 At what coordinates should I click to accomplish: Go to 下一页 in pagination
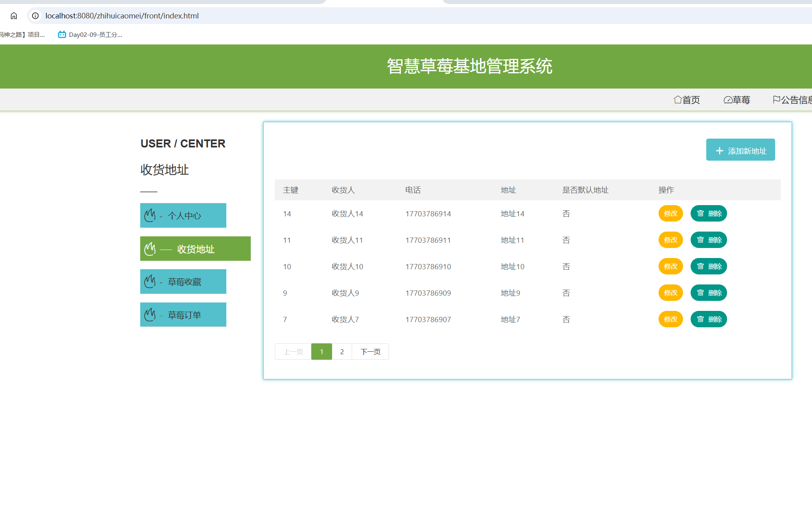click(x=371, y=352)
